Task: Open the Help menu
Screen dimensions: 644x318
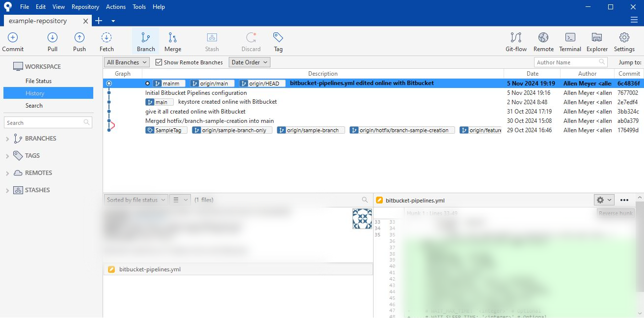Action: (159, 7)
